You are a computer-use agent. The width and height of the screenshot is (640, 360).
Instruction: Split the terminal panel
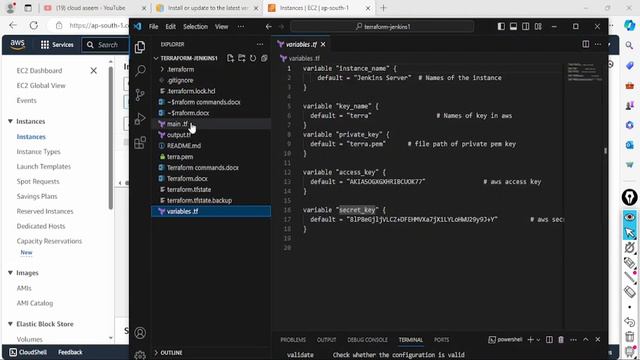click(x=549, y=340)
